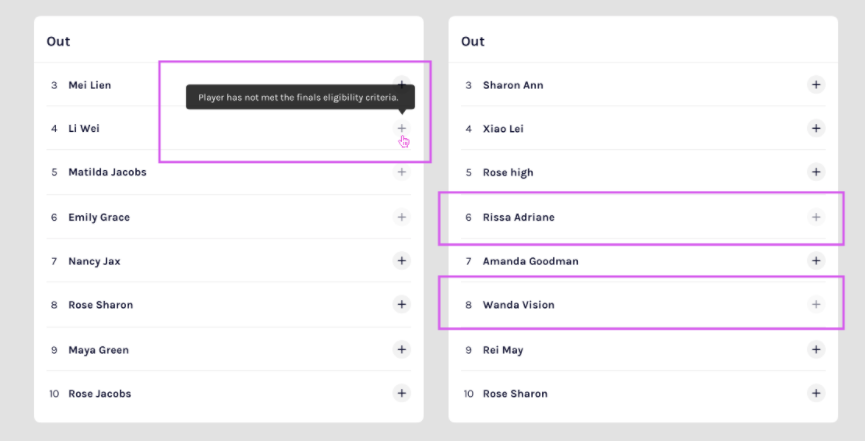Click the finals eligibility criteria tooltip

click(299, 97)
